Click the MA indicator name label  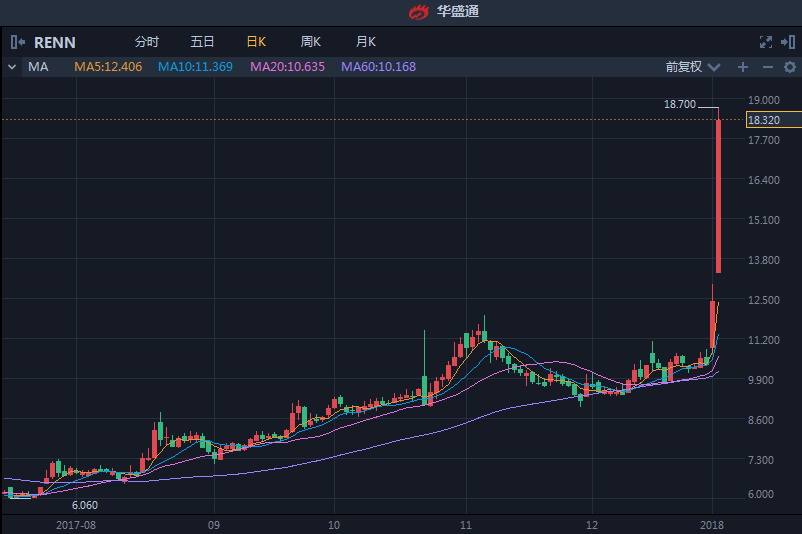39,67
